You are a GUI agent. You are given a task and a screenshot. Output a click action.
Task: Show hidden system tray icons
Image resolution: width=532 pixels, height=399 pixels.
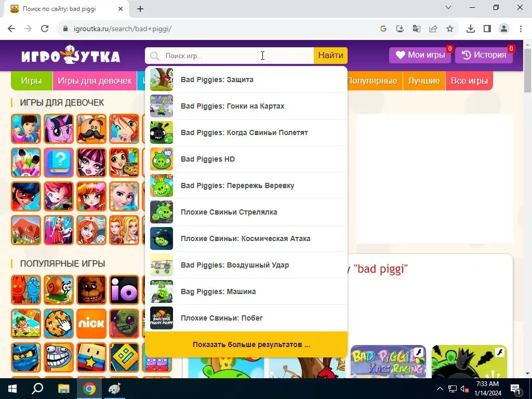[440, 389]
